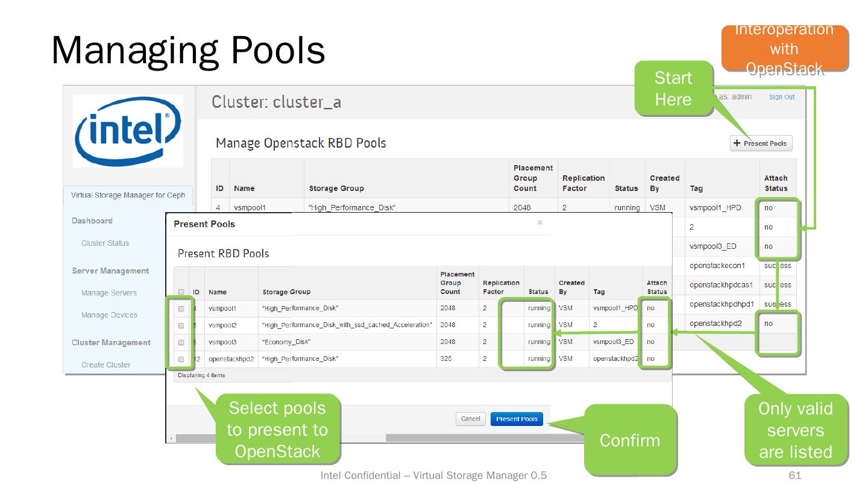
Task: Toggle the select-all checkbox in the dialog table header
Action: (181, 292)
